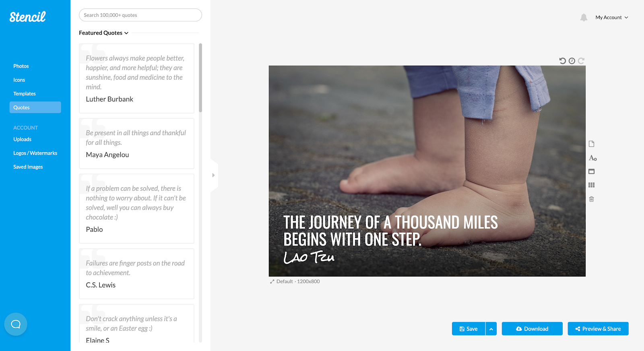The height and width of the screenshot is (351, 644).
Task: Click the trash delete icon
Action: click(x=592, y=199)
